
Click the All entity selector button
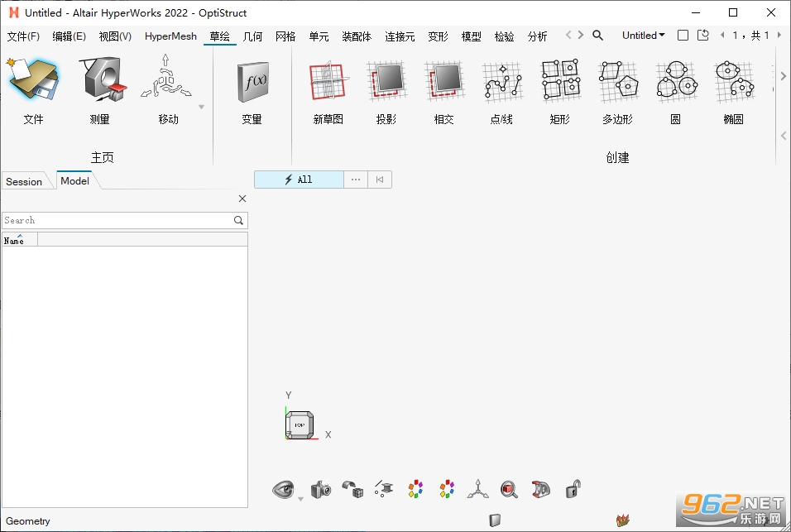pos(300,180)
